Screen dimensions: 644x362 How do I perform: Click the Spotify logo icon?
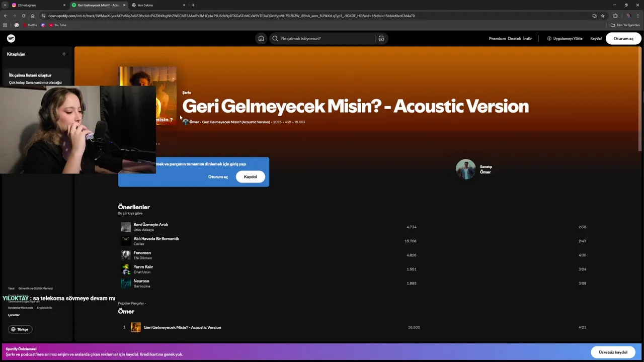coord(11,38)
